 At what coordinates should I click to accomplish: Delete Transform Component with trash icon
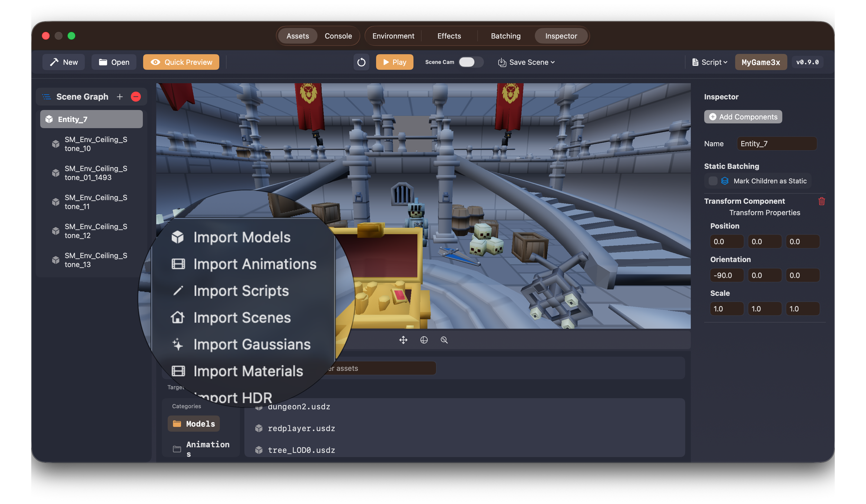(821, 201)
